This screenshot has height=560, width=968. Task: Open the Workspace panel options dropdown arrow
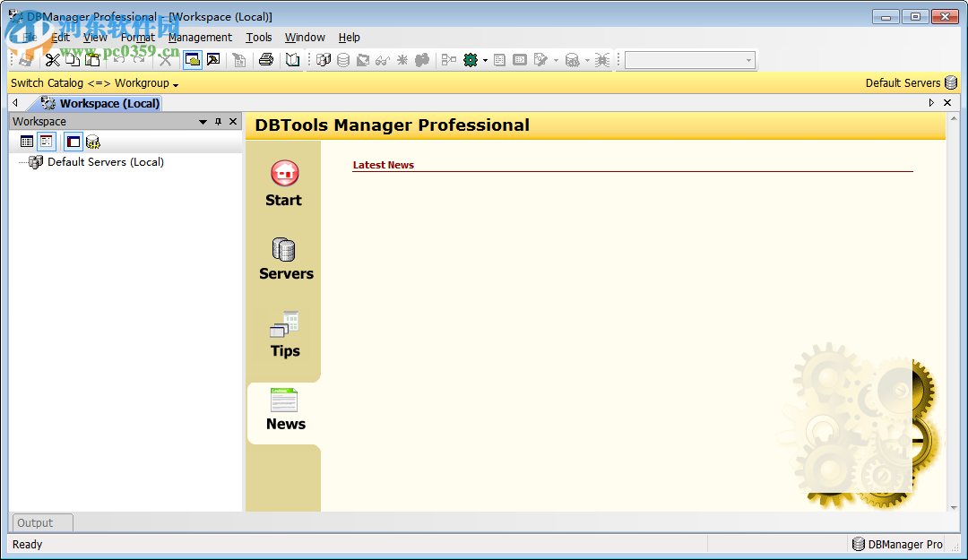201,121
